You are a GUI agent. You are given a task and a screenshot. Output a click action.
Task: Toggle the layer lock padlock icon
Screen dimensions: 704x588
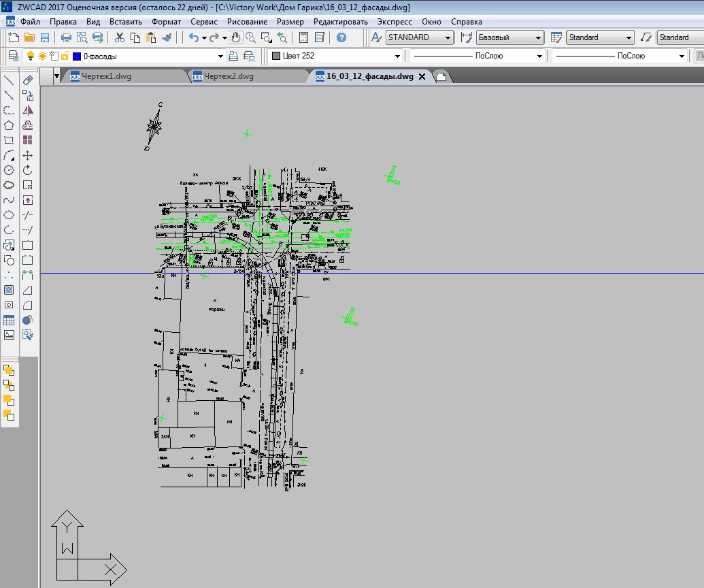65,56
